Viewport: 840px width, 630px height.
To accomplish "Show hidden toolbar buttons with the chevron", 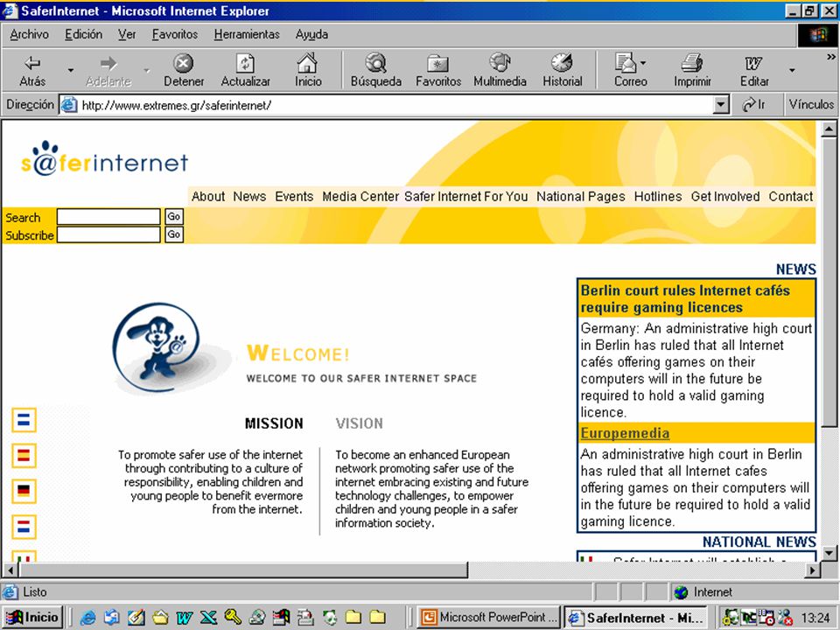I will tap(831, 56).
